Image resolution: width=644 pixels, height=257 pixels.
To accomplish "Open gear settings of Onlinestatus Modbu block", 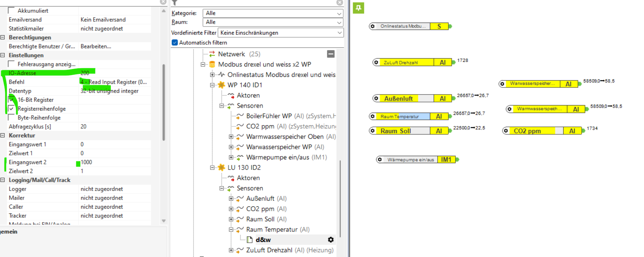I will click(373, 26).
